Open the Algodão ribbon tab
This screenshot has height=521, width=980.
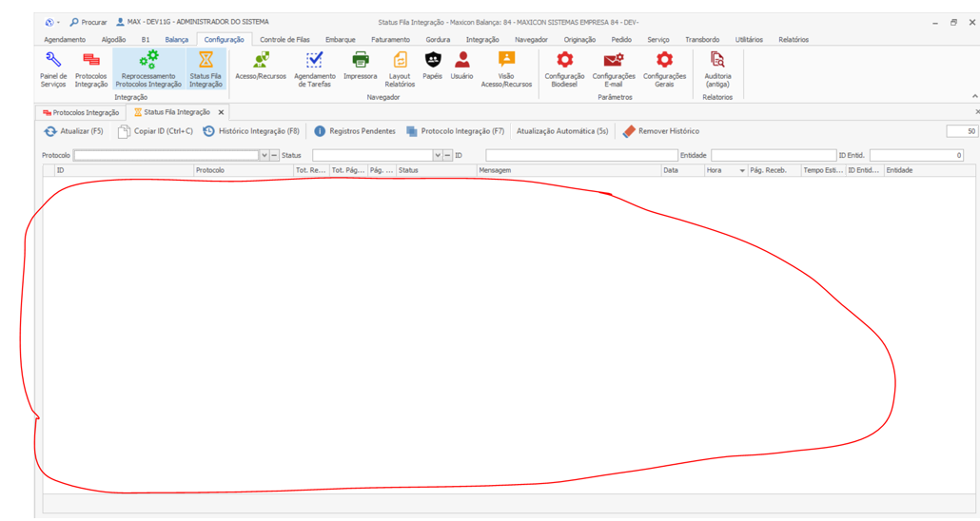113,39
